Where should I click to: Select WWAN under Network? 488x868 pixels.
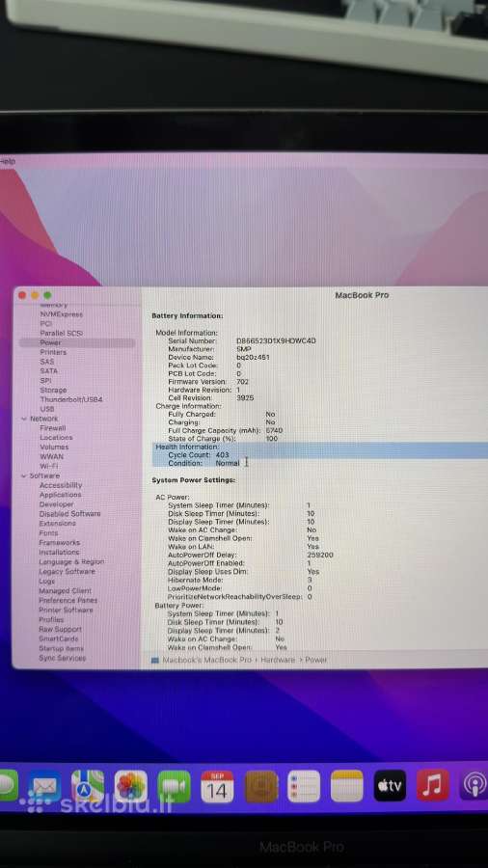51,457
